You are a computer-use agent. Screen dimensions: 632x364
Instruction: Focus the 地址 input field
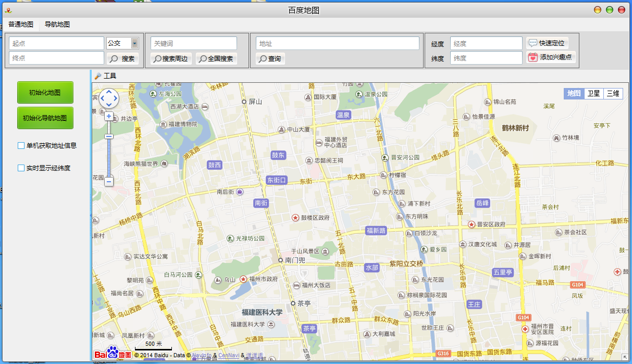pos(338,43)
